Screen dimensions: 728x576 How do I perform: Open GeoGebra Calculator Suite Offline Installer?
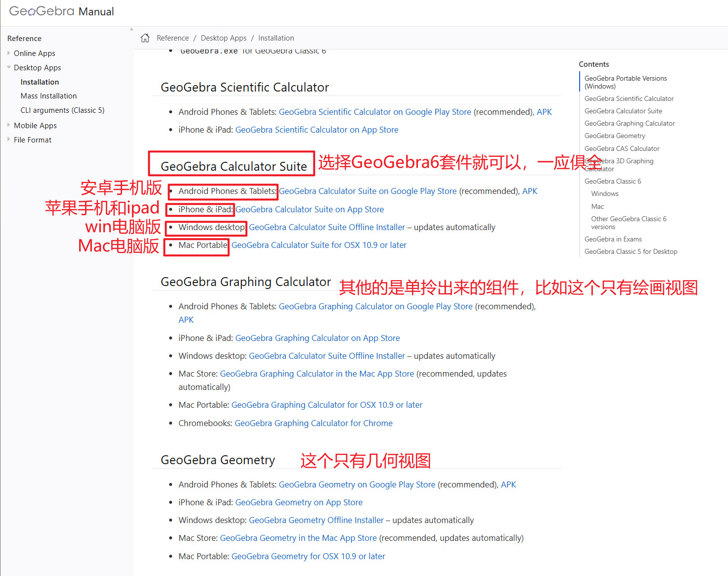tap(327, 227)
